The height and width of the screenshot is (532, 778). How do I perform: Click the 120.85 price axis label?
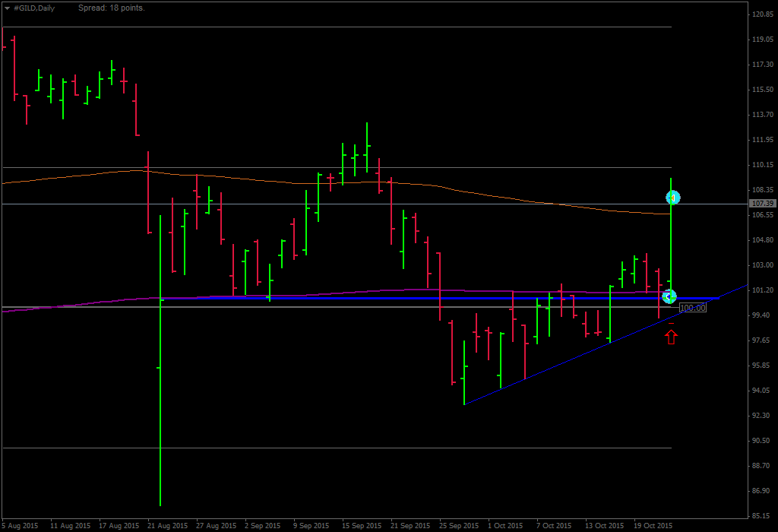click(x=763, y=14)
